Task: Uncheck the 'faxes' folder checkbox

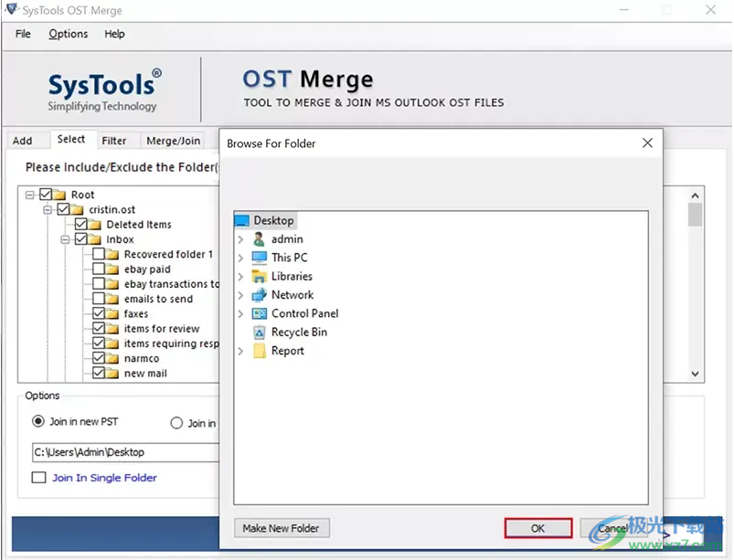Action: pyautogui.click(x=99, y=314)
